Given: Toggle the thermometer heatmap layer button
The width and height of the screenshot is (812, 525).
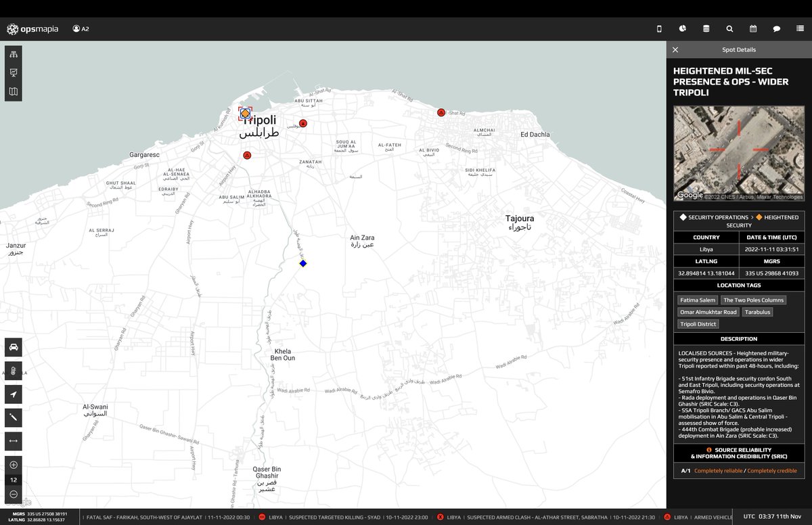Looking at the screenshot, I should tap(14, 371).
